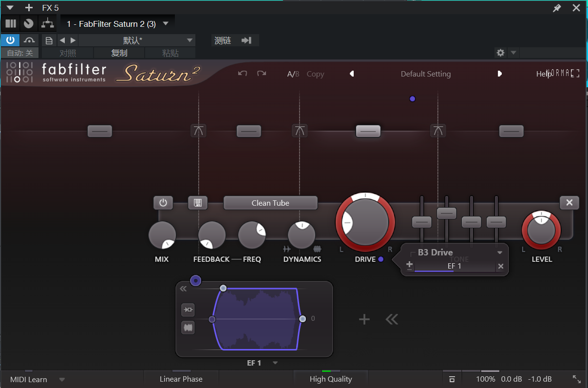
Task: Toggle the band power button
Action: [x=163, y=203]
